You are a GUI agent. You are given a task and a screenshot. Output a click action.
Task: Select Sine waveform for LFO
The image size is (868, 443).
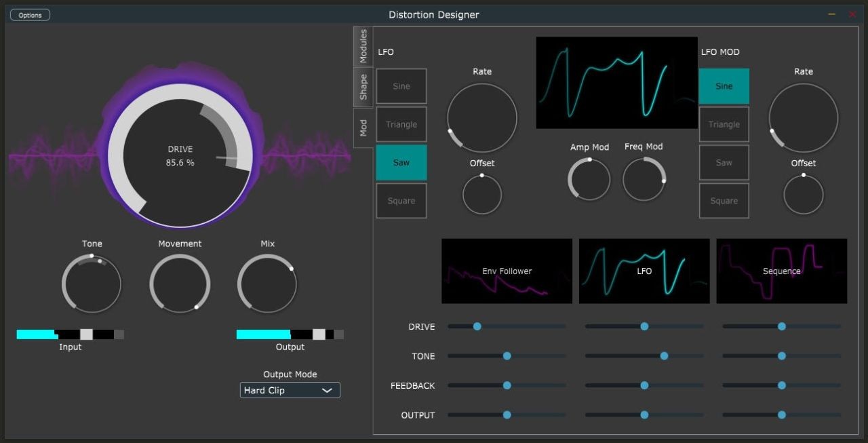point(401,86)
